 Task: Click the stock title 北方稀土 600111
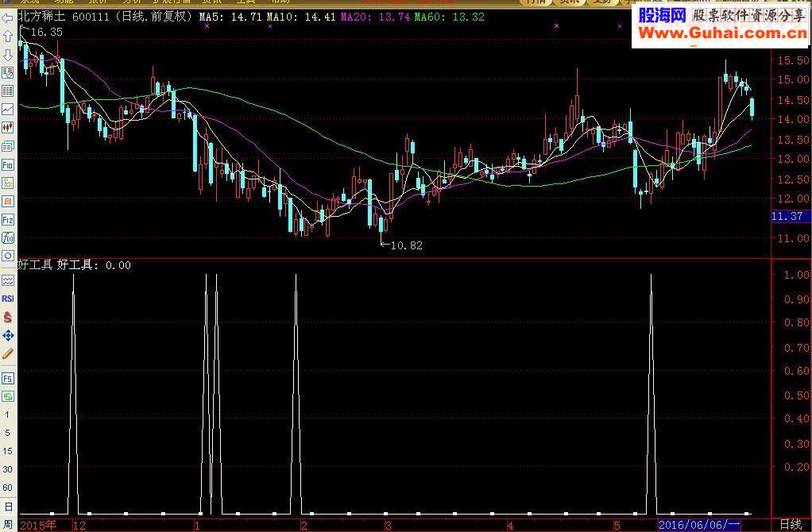click(64, 17)
